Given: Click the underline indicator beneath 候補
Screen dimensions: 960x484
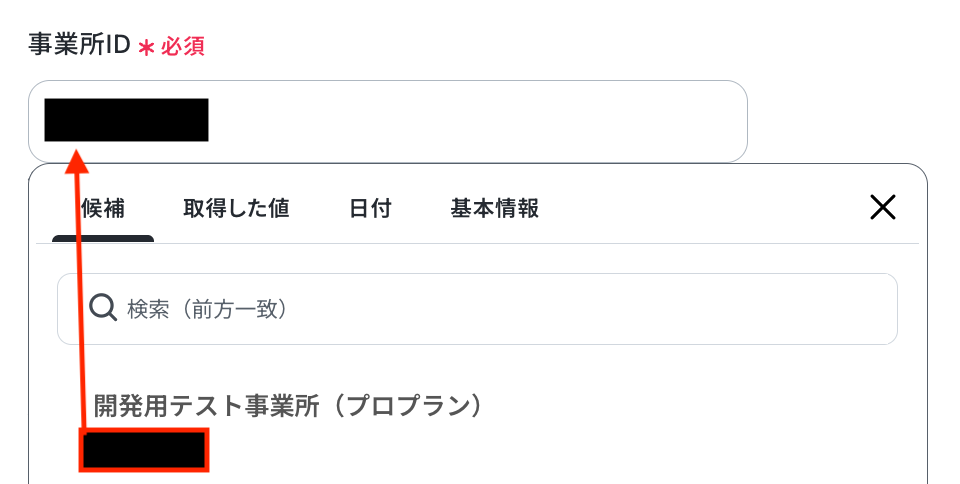Looking at the screenshot, I should pyautogui.click(x=103, y=239).
